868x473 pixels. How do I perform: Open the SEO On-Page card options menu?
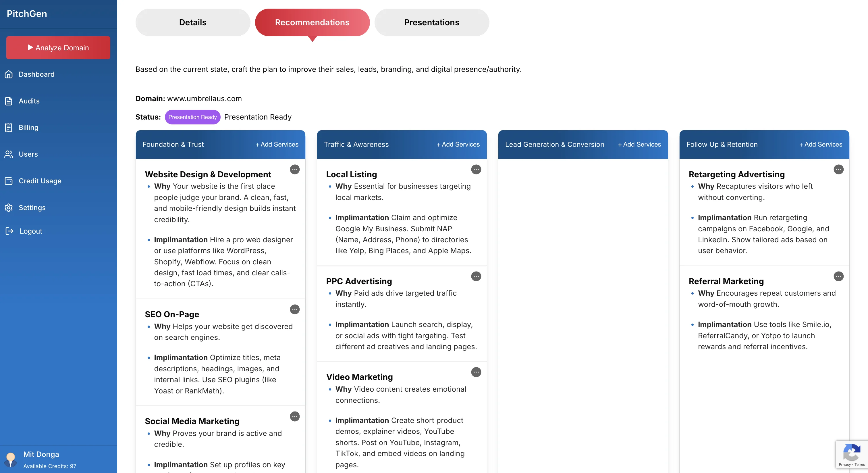click(294, 309)
